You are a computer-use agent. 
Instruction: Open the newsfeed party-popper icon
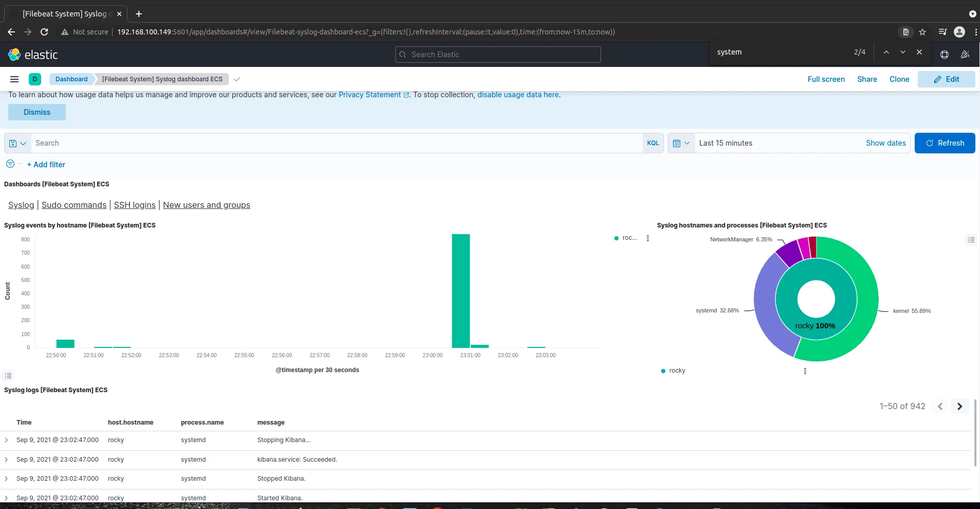[965, 55]
